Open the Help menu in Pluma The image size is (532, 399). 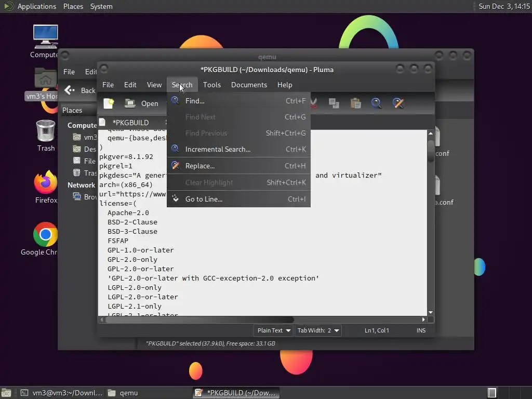(285, 85)
